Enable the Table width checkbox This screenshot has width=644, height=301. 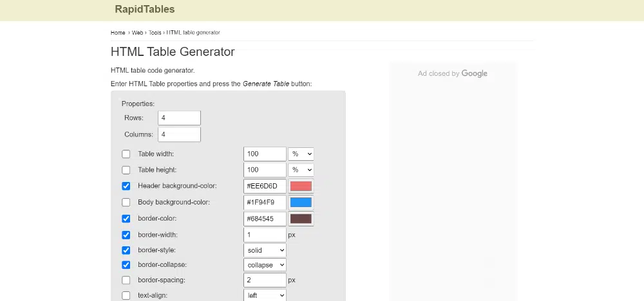click(126, 154)
